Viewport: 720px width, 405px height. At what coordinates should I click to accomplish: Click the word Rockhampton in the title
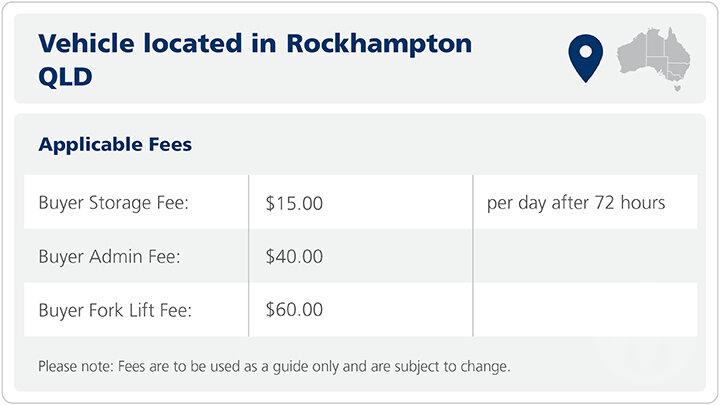(379, 44)
